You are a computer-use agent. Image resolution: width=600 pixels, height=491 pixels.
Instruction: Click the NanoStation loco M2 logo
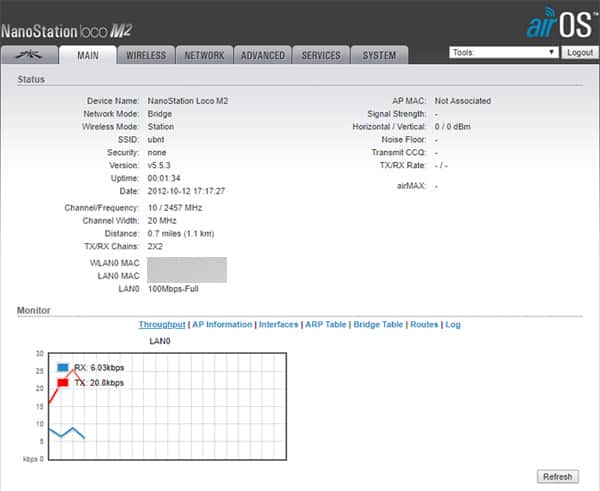67,31
